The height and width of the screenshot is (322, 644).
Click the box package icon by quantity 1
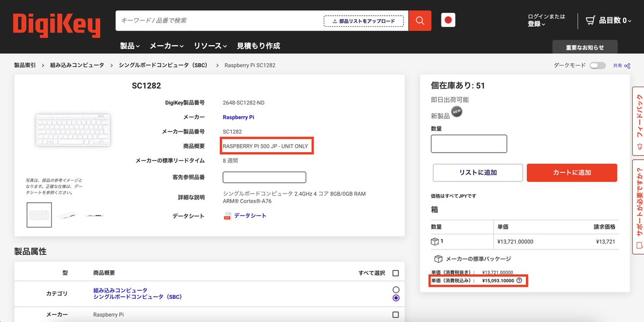coord(435,242)
